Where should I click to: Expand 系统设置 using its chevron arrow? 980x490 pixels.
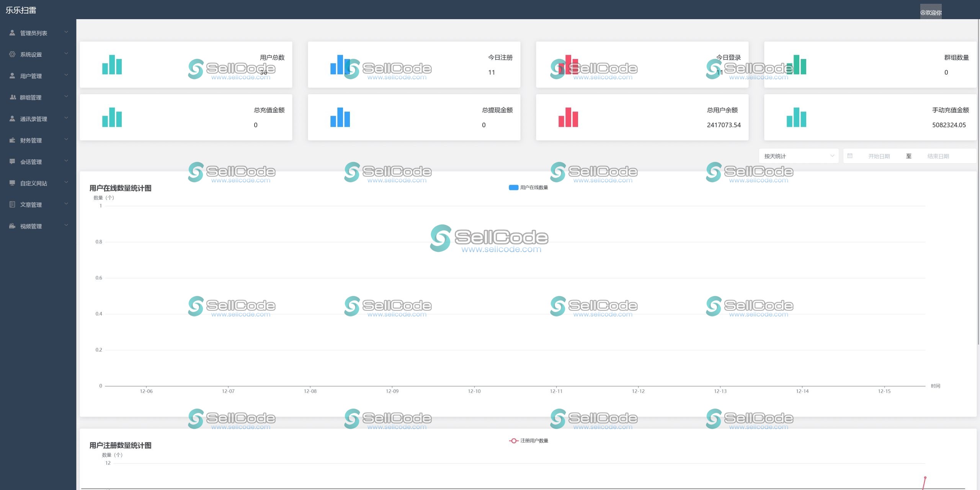coord(66,54)
